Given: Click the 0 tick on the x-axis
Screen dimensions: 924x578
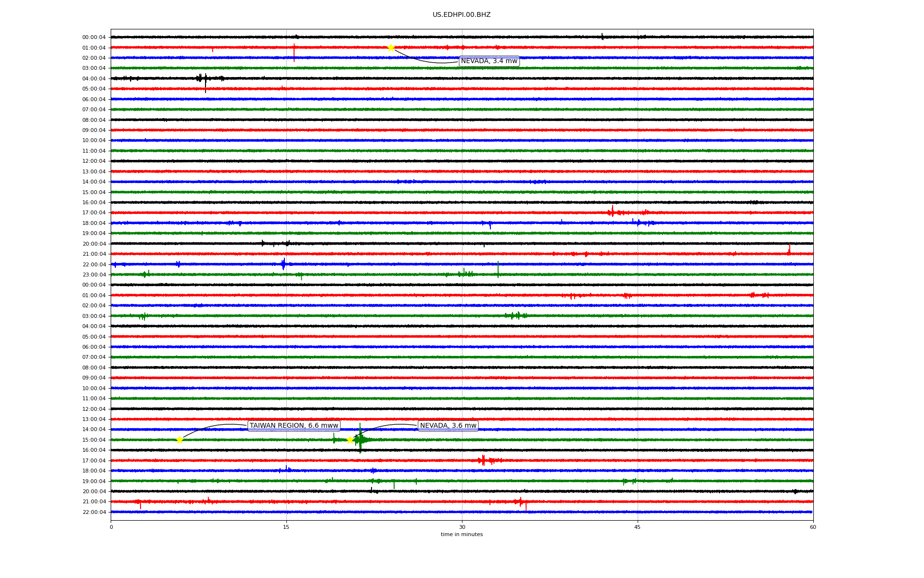Looking at the screenshot, I should click(x=111, y=527).
